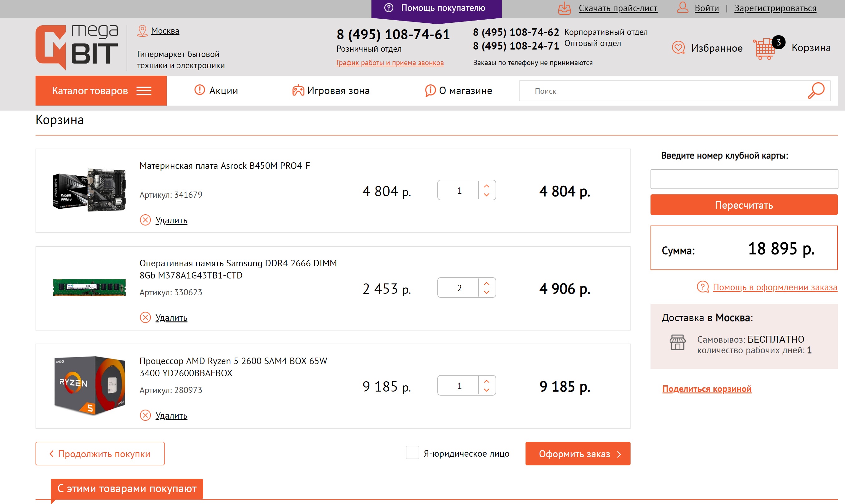Click the Войти link
845x504 pixels.
click(707, 8)
